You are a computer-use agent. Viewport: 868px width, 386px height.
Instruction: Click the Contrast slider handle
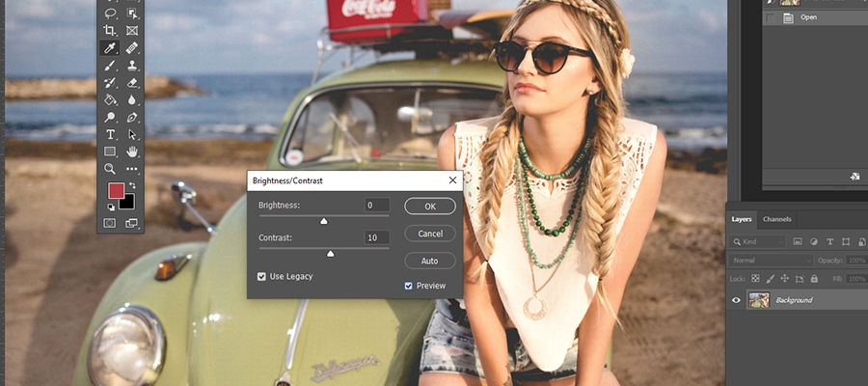point(331,254)
